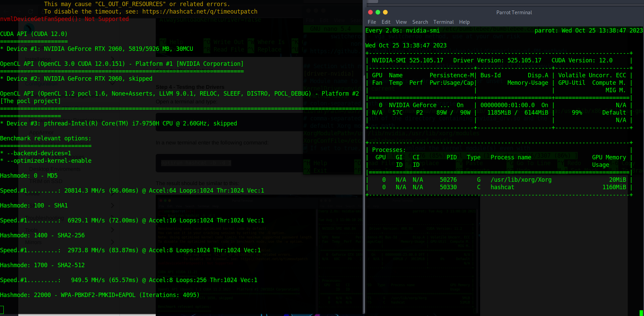Click the 'Driver Version: 525.105.17' text
Image resolution: width=644 pixels, height=316 pixels.
[497, 60]
